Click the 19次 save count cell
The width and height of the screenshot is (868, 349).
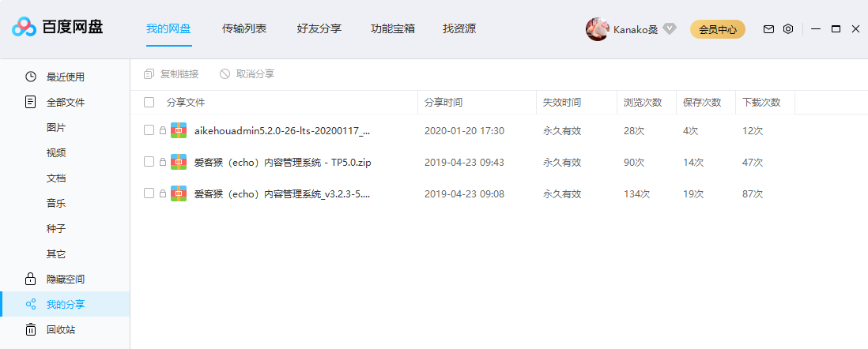(x=693, y=194)
